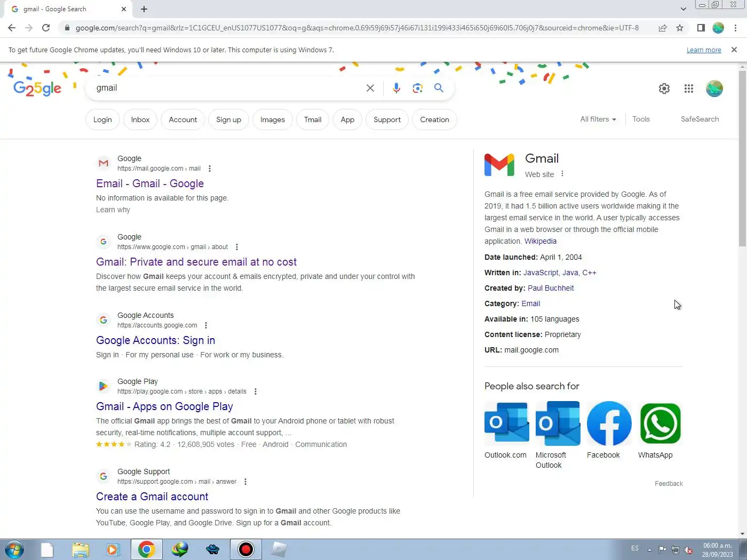Viewport: 747px width, 560px height.
Task: Click in the Google search input field
Action: (x=227, y=88)
